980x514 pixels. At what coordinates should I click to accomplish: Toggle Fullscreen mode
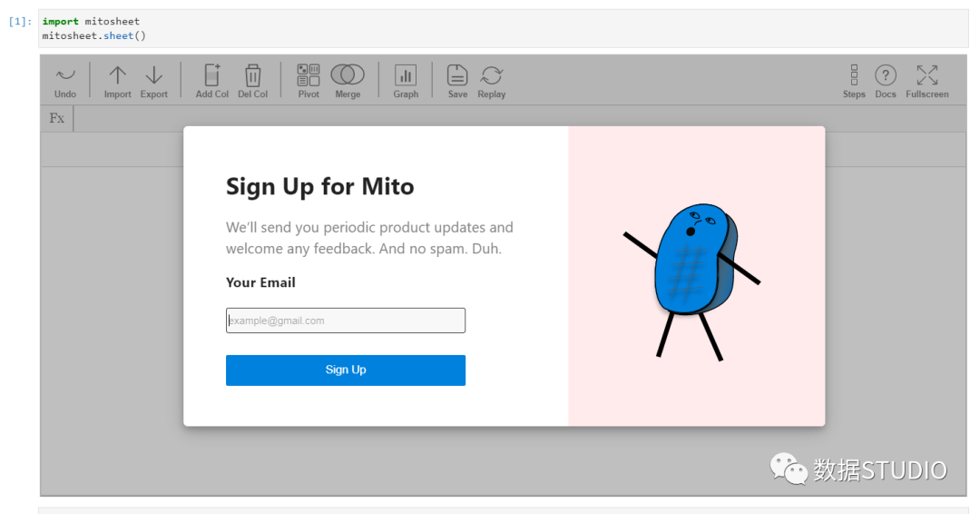click(926, 82)
